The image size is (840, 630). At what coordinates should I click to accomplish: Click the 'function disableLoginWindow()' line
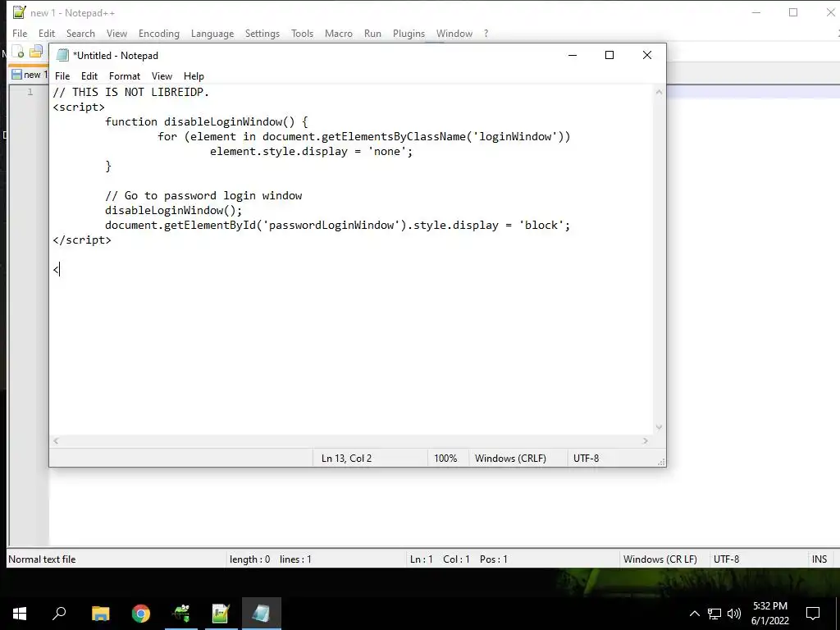pos(206,121)
